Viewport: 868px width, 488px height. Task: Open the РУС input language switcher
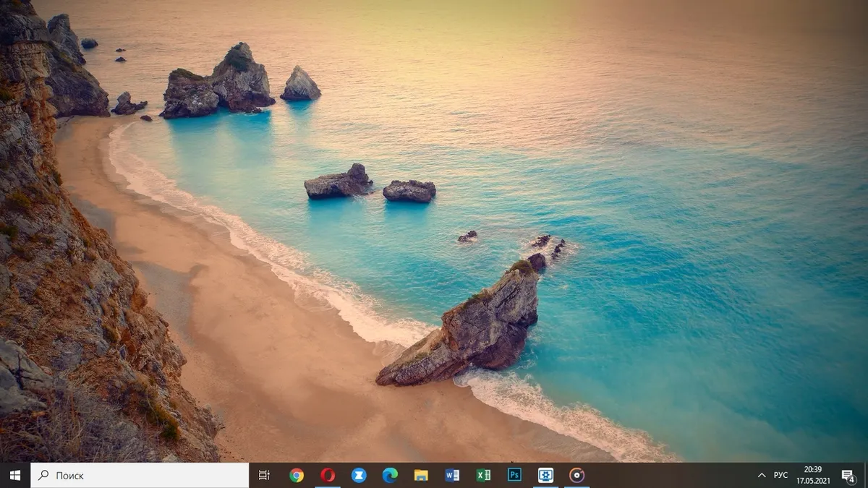(780, 475)
